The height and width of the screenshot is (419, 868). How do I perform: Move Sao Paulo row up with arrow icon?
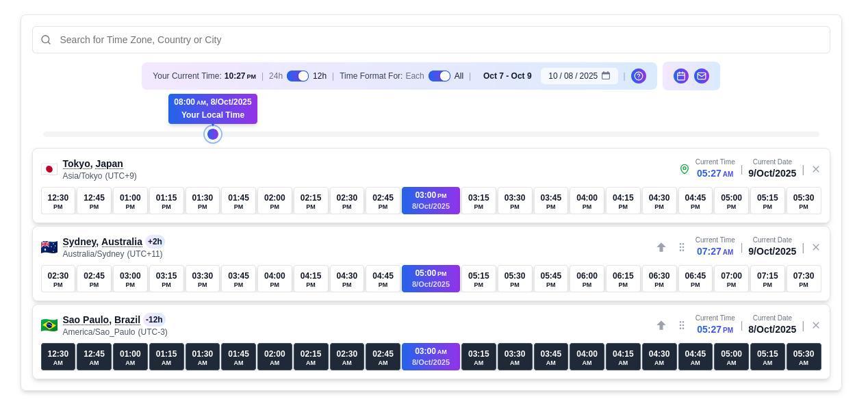(661, 325)
